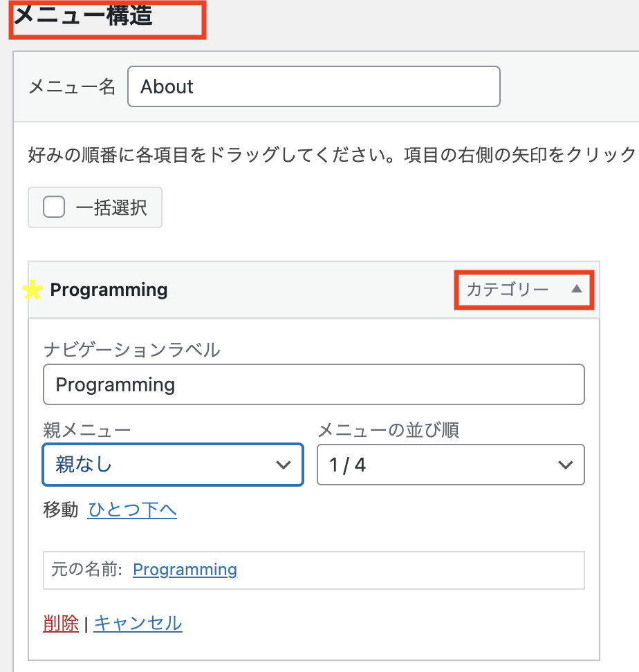Click the yellow star beside Programming

[33, 290]
